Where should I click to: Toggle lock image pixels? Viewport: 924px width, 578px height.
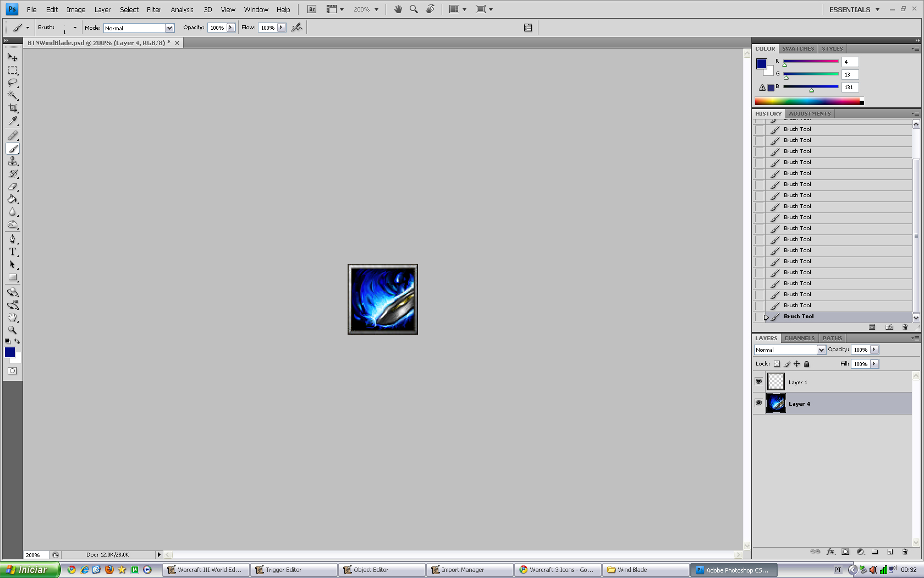787,364
